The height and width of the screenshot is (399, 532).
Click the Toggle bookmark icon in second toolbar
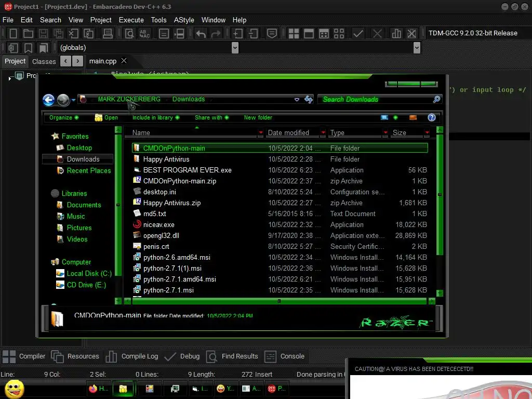(28, 48)
